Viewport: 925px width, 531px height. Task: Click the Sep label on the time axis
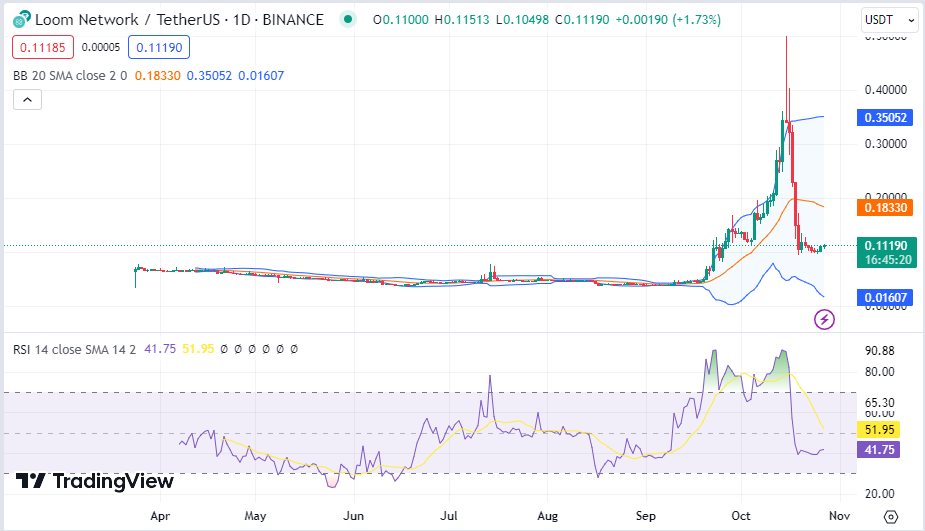[x=646, y=516]
